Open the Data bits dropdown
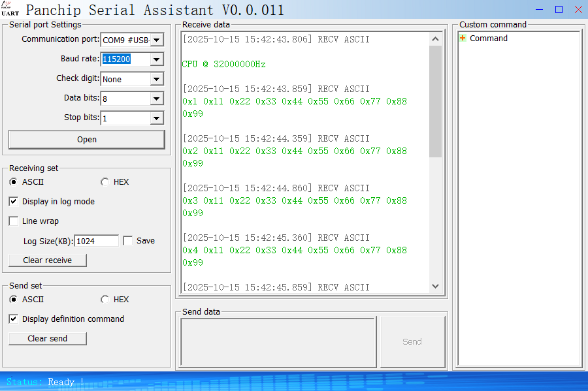The height and width of the screenshot is (391, 588). coord(157,99)
